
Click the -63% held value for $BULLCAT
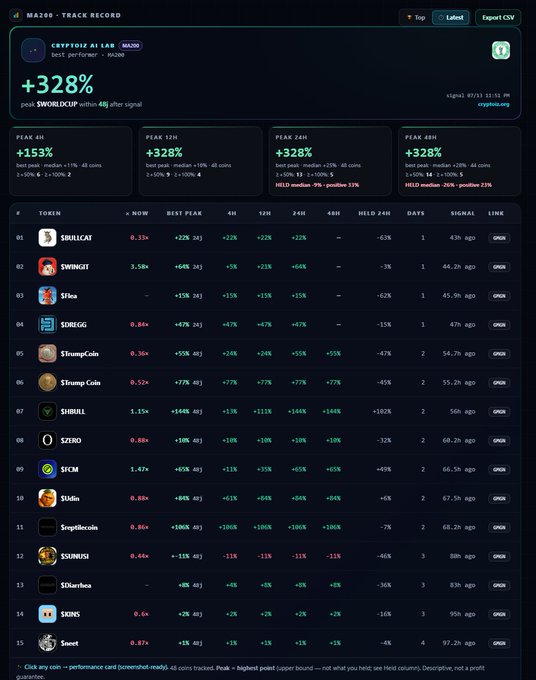[384, 238]
